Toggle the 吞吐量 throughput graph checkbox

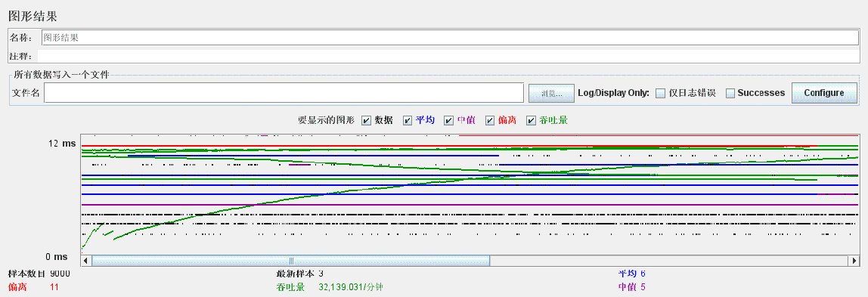531,121
